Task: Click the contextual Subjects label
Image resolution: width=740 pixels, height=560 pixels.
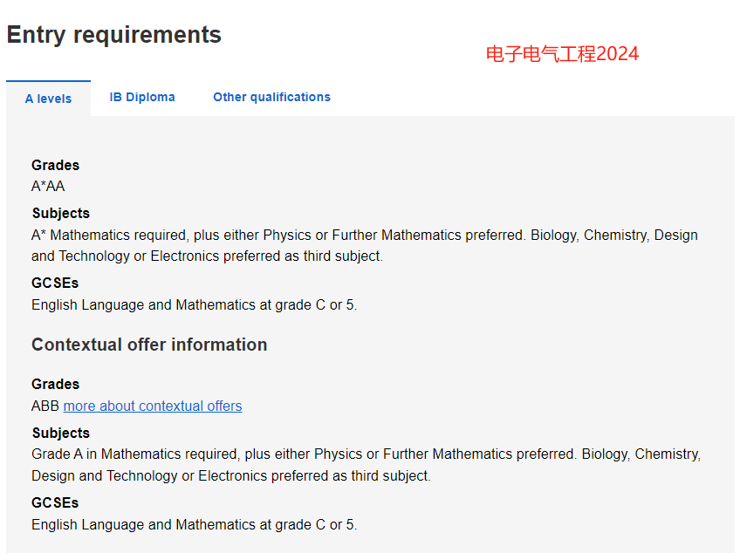Action: tap(60, 434)
